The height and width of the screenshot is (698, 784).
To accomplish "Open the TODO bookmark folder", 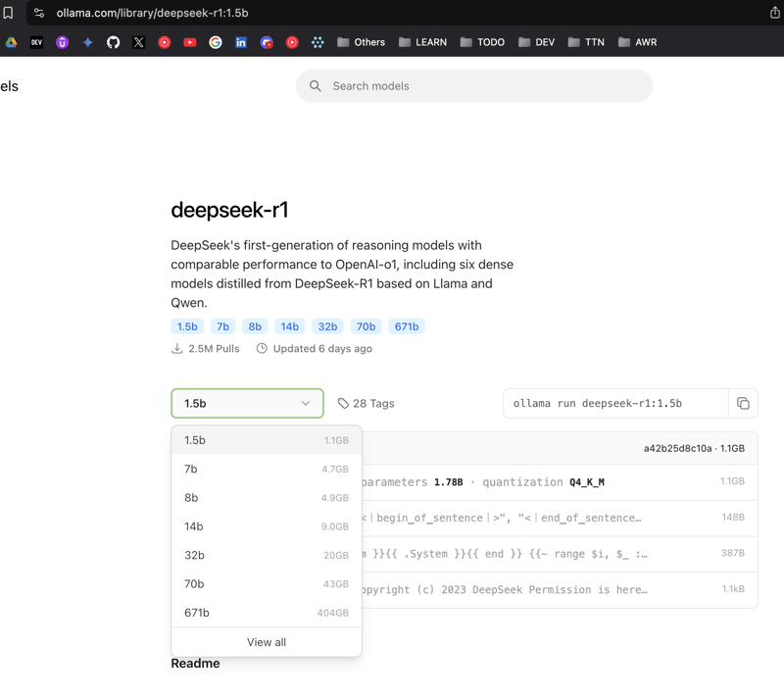I will 482,42.
